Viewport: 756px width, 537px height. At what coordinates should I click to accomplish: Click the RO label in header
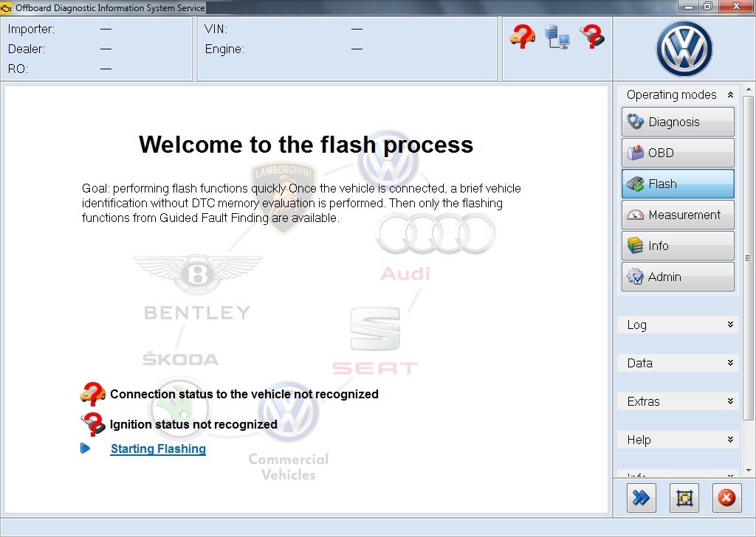(x=18, y=69)
